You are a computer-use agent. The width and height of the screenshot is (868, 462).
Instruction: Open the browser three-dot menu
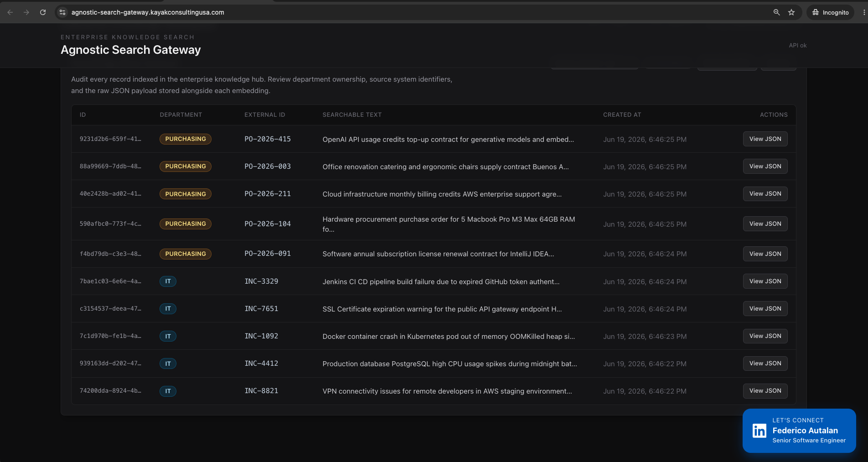(x=864, y=12)
